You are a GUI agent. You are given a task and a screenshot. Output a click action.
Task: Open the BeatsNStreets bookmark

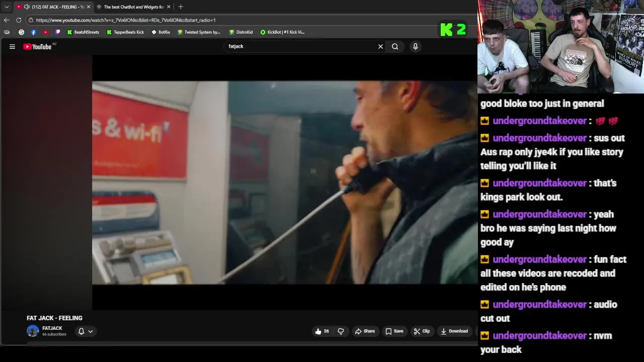[x=83, y=32]
